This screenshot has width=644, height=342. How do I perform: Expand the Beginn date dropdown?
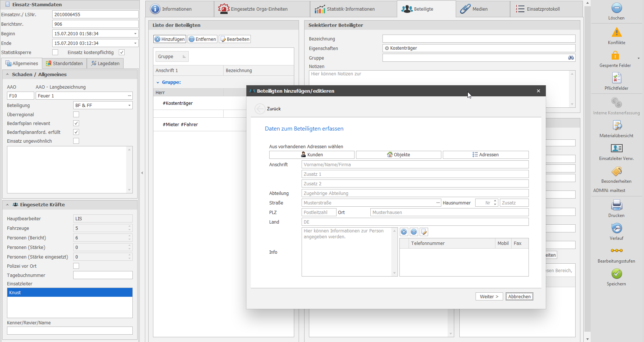click(135, 33)
